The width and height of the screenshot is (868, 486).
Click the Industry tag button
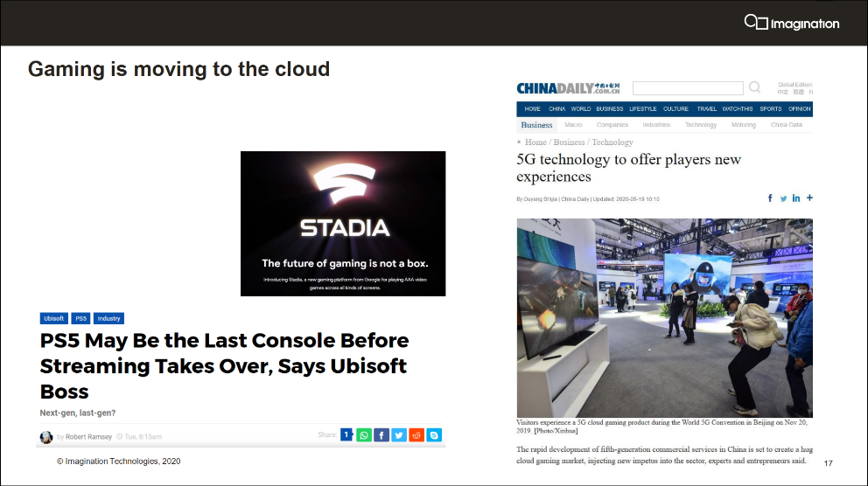coord(108,318)
